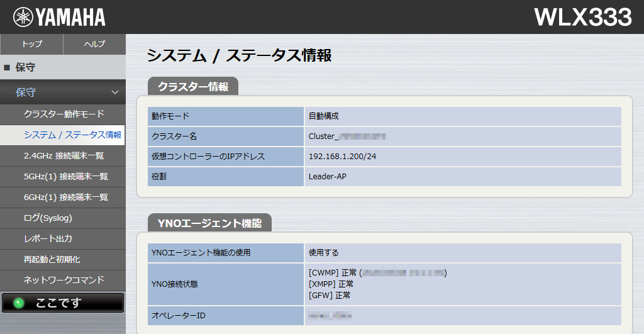Viewport: 644px width, 334px height.
Task: Click the green LED indicator on ここです button
Action: click(x=18, y=303)
